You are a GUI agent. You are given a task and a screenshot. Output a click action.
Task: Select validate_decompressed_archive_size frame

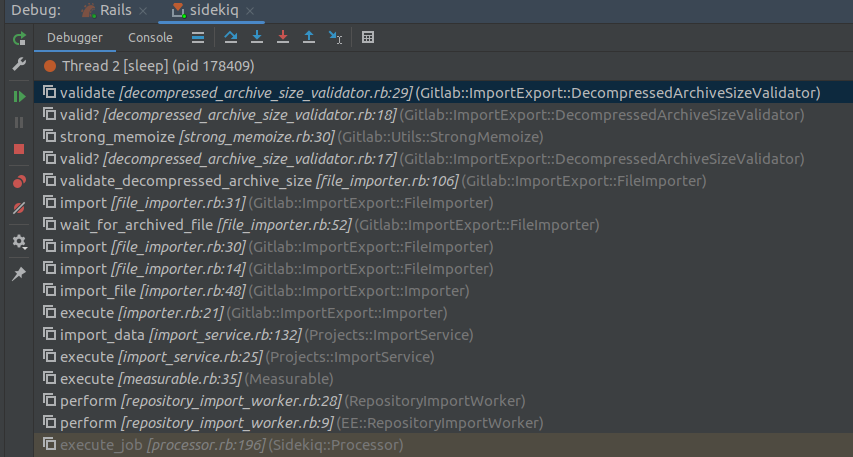click(x=443, y=181)
